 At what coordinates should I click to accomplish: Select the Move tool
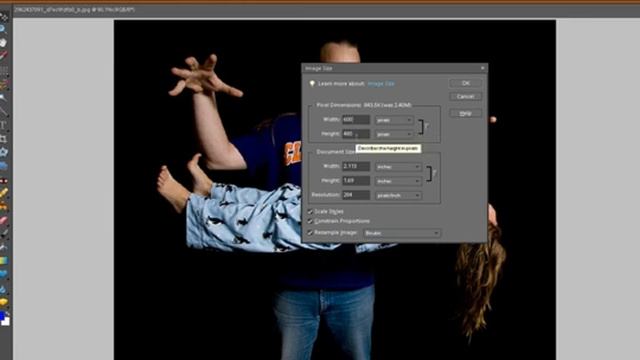4,17
